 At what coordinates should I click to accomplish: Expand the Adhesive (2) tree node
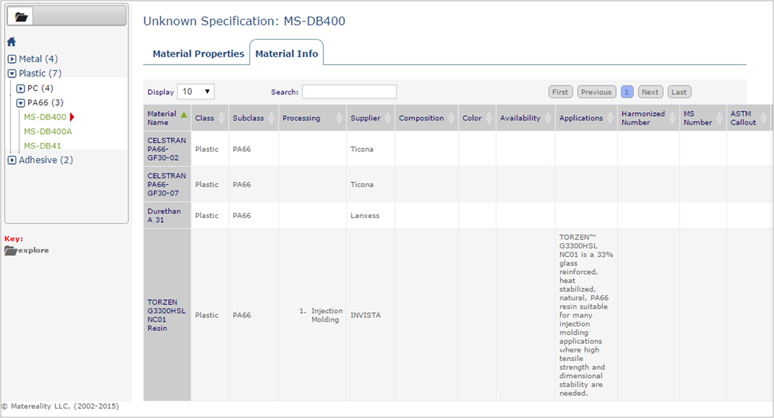(x=12, y=160)
